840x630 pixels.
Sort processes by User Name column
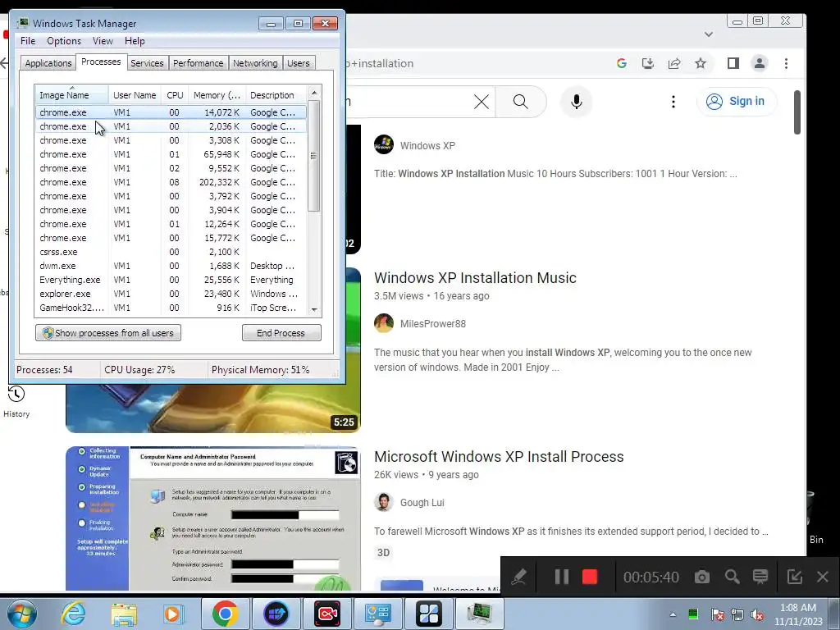[135, 95]
